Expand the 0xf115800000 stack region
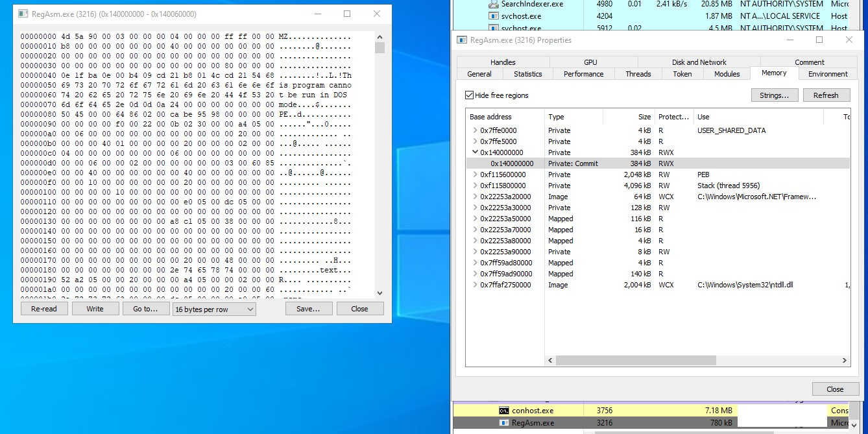This screenshot has height=434, width=868. click(x=475, y=186)
